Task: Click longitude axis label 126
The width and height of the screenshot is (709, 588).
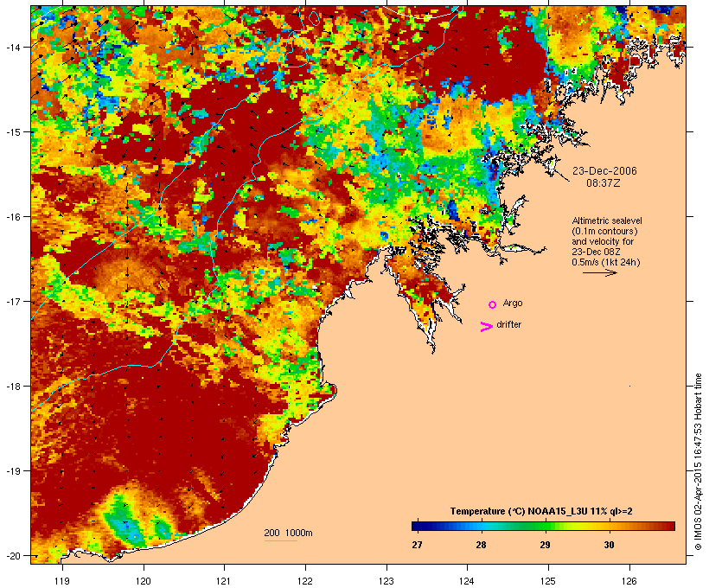Action: 629,581
